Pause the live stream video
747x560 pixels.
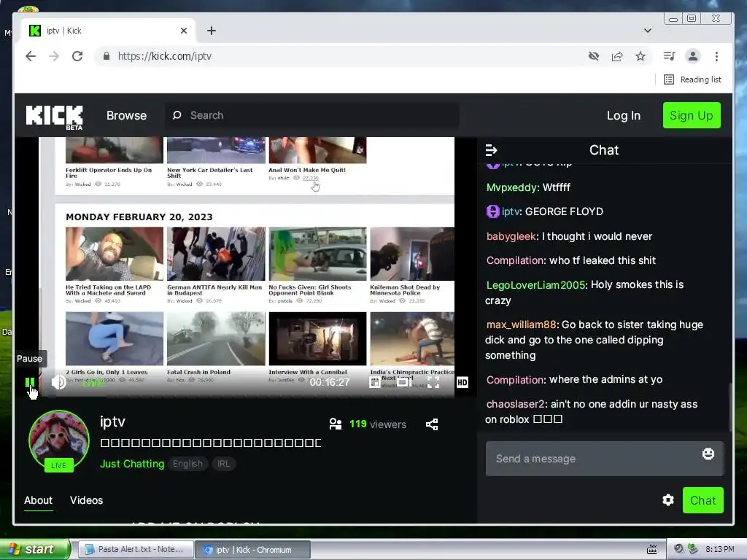pos(29,382)
